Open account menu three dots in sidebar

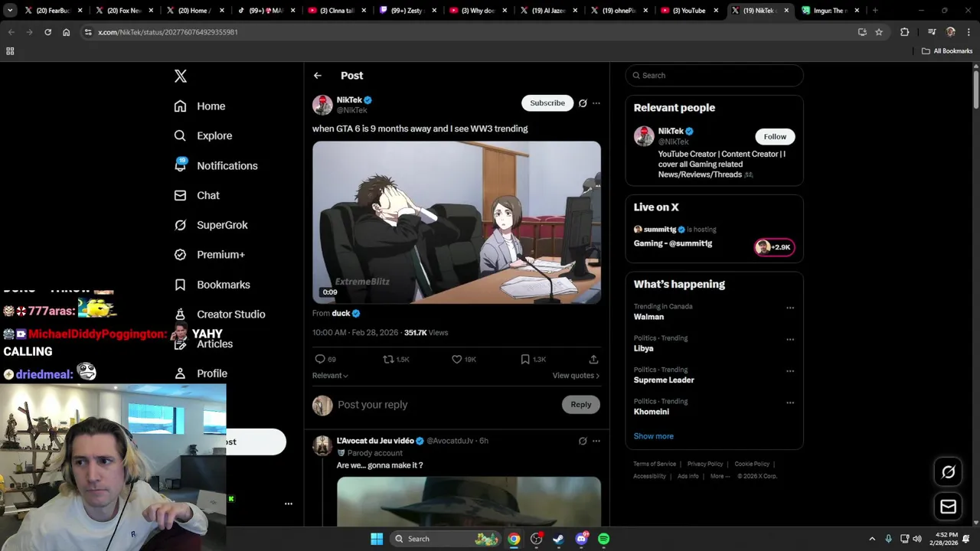[x=289, y=504]
